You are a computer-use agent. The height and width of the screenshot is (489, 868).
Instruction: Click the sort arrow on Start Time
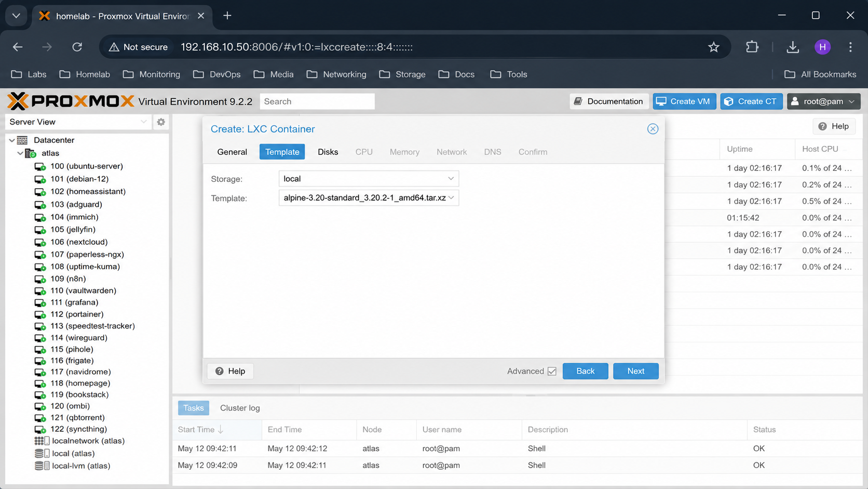tap(221, 430)
